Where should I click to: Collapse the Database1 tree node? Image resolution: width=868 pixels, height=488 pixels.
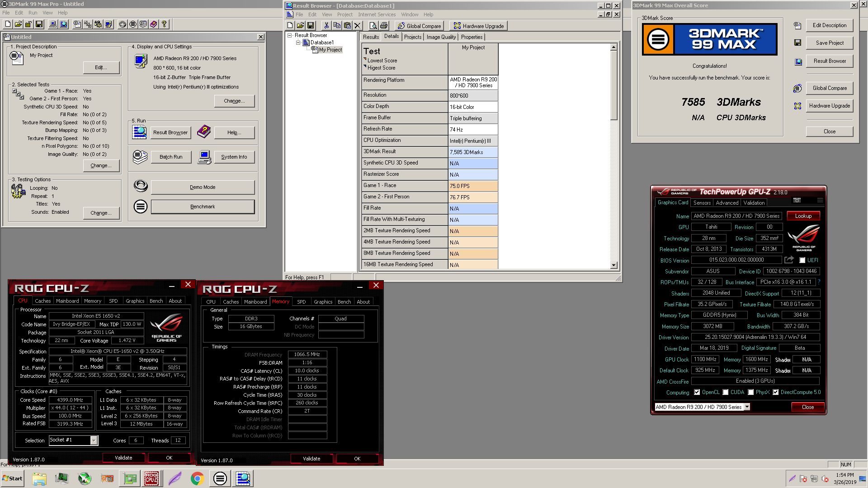tap(298, 42)
